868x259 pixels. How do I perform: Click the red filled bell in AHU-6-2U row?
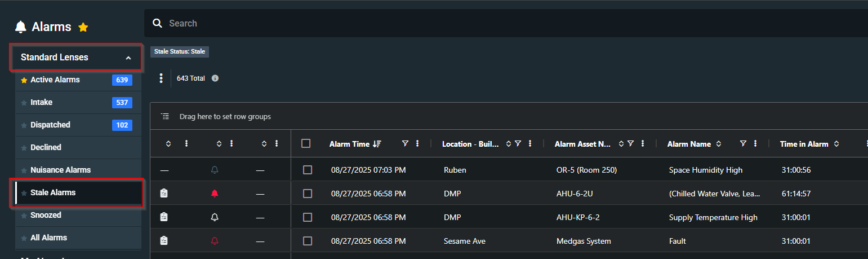pyautogui.click(x=215, y=194)
